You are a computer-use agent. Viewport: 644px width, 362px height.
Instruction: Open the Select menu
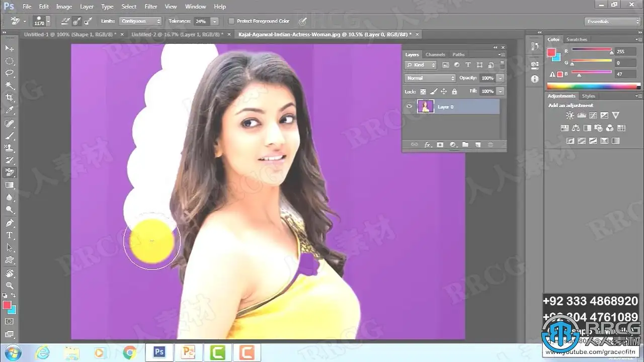(x=129, y=7)
